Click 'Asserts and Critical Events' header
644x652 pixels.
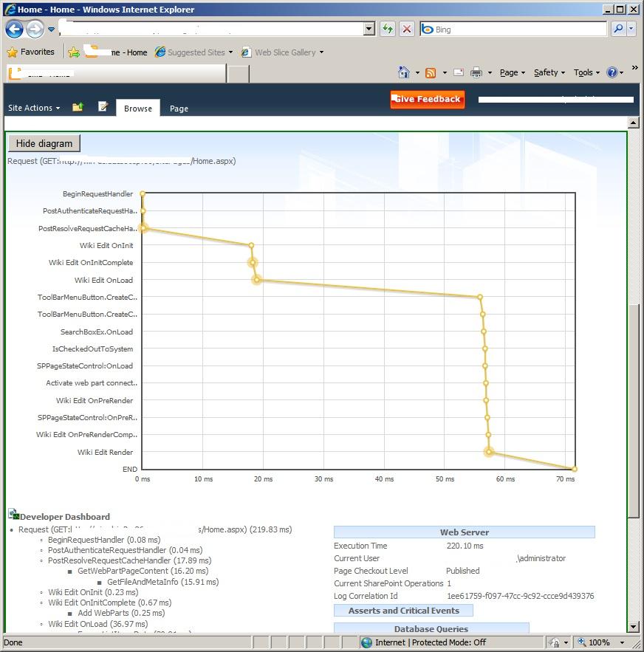coord(403,611)
